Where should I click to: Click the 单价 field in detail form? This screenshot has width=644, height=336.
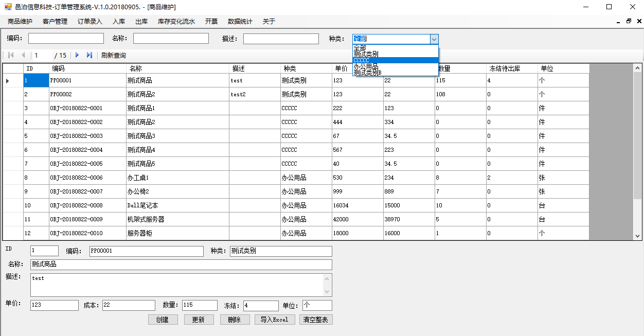click(x=55, y=305)
